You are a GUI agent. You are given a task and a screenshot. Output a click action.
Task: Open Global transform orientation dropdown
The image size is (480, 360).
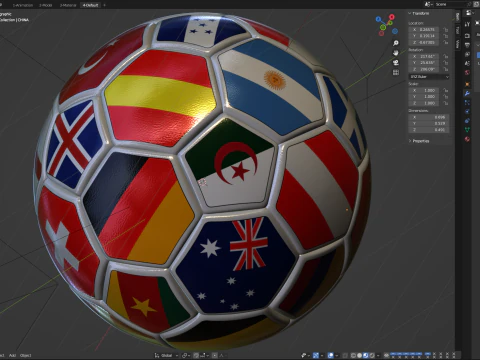pyautogui.click(x=166, y=355)
